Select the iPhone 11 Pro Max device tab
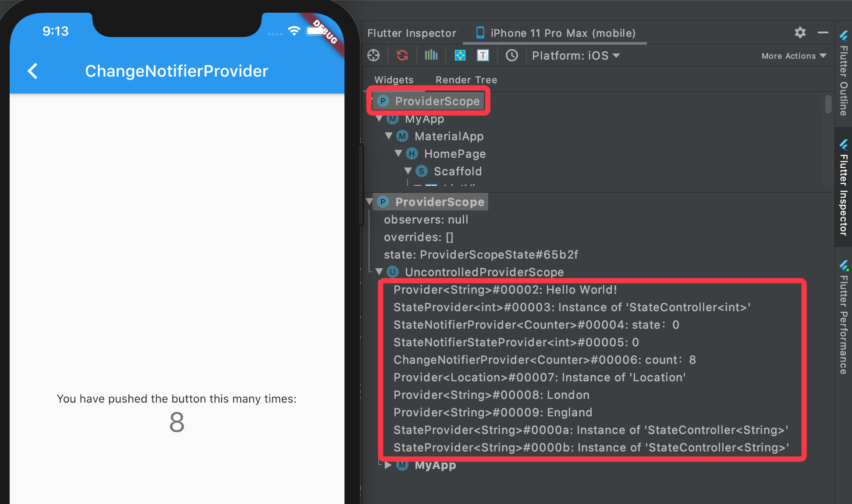 click(555, 33)
